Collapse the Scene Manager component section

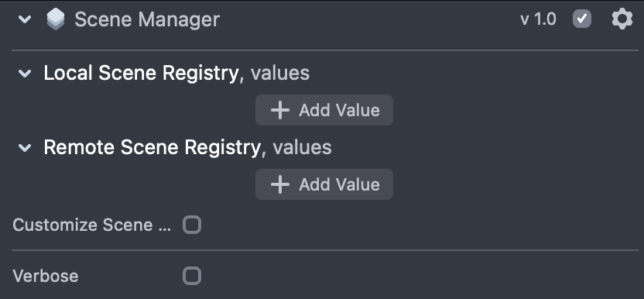click(x=25, y=19)
